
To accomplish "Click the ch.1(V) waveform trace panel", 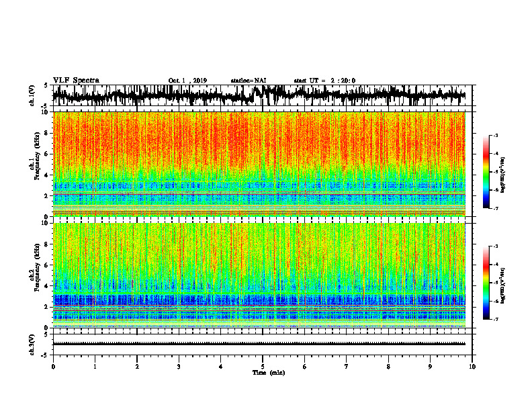I will pyautogui.click(x=263, y=95).
